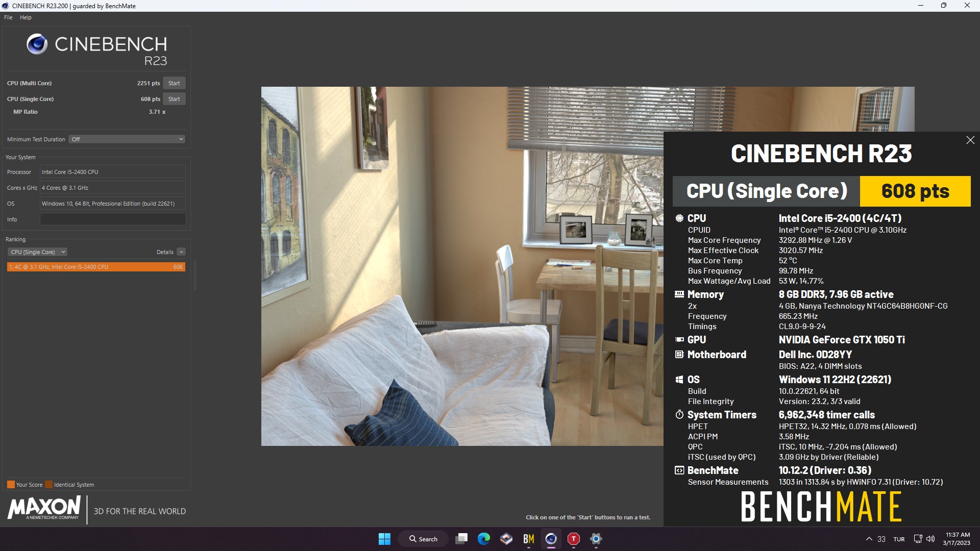
Task: Click the temperature 33 tray indicator
Action: pyautogui.click(x=881, y=539)
